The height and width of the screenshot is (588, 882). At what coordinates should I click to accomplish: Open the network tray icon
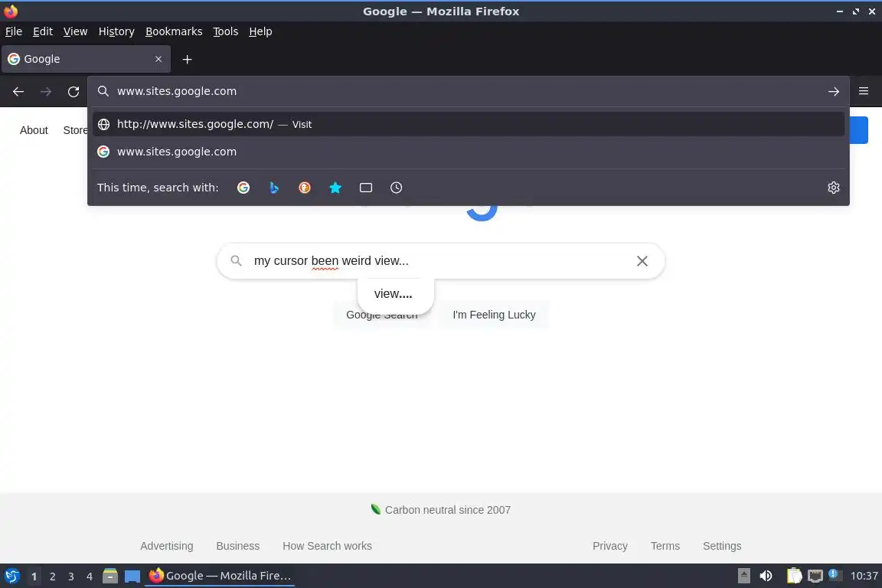(815, 576)
